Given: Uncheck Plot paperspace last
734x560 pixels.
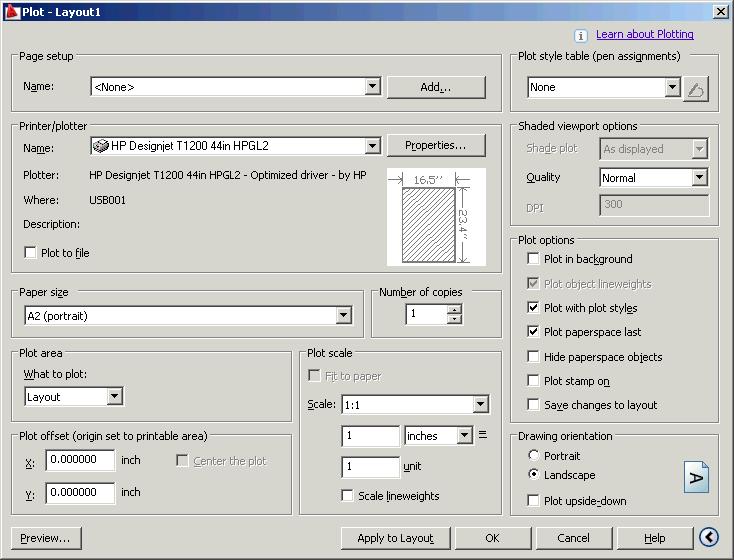Looking at the screenshot, I should tap(533, 332).
